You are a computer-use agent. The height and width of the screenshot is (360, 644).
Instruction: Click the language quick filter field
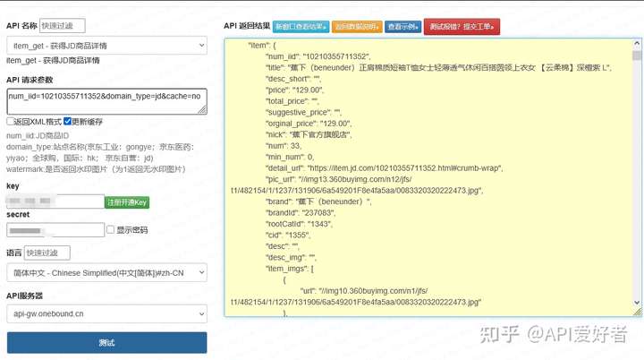[x=47, y=253]
